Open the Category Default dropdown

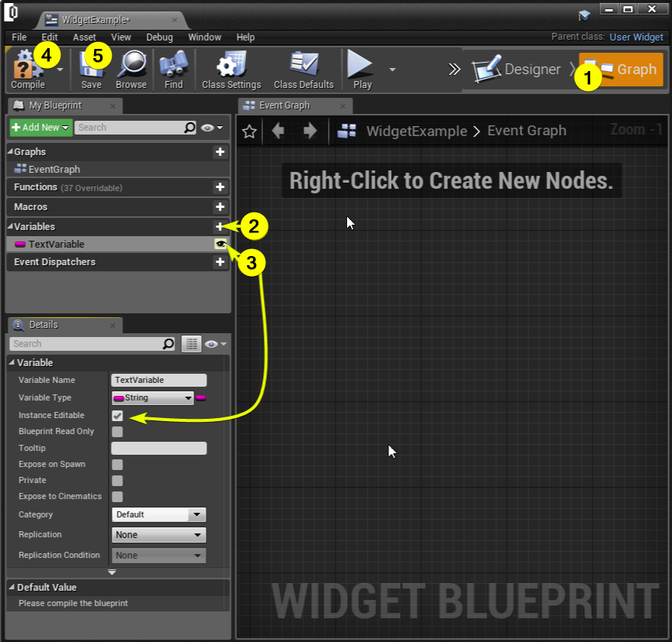point(159,515)
